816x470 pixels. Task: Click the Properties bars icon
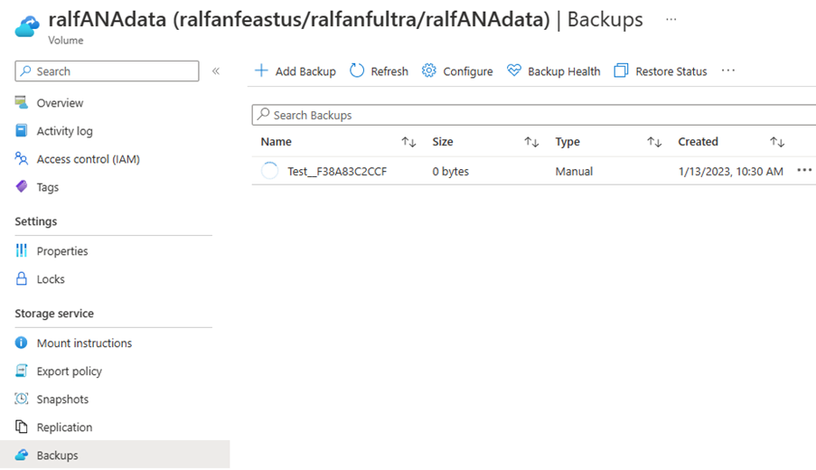(21, 250)
